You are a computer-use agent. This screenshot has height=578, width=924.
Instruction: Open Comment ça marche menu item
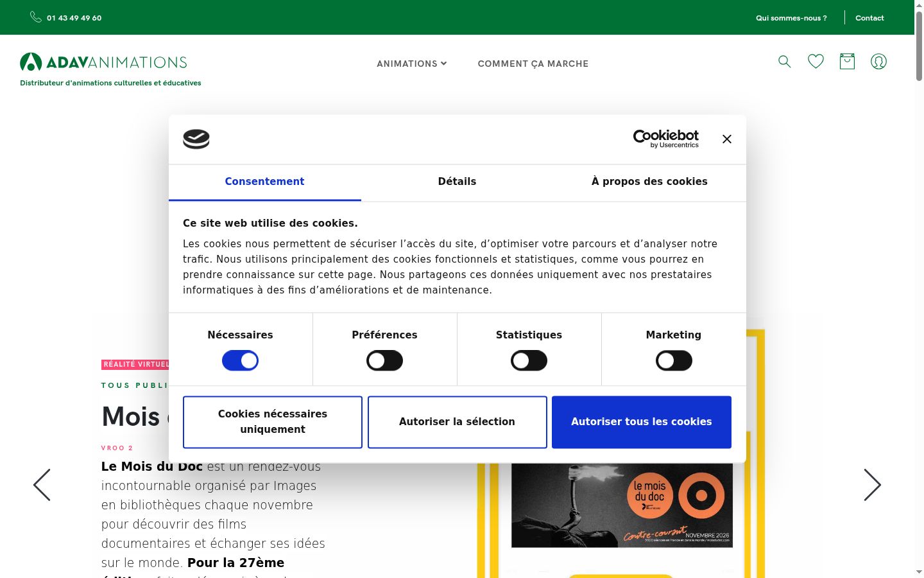533,64
